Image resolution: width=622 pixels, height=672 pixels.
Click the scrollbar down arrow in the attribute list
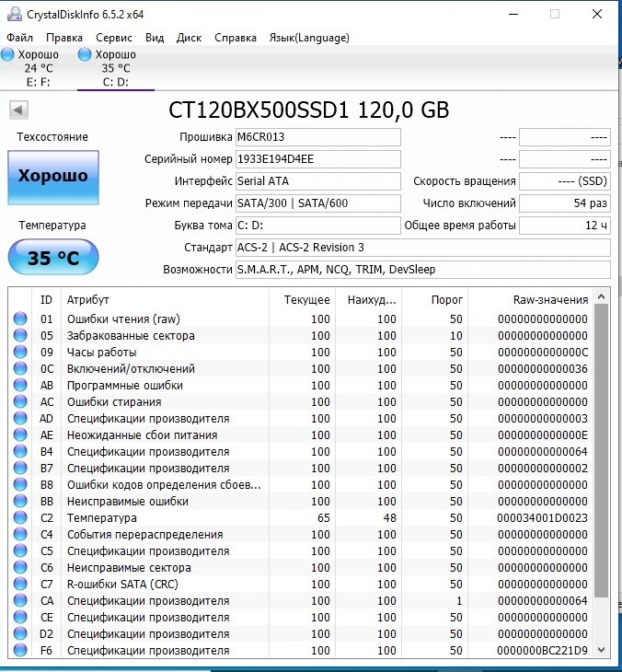pyautogui.click(x=601, y=650)
